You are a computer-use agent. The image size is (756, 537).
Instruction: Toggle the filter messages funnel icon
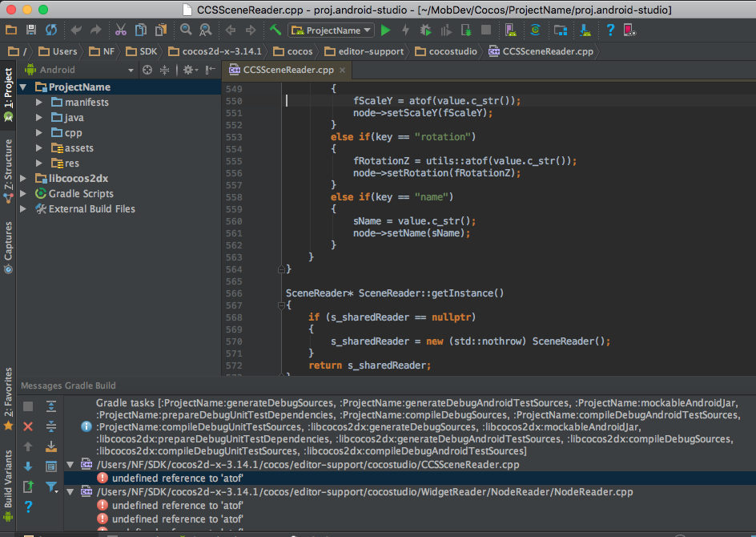tap(51, 486)
